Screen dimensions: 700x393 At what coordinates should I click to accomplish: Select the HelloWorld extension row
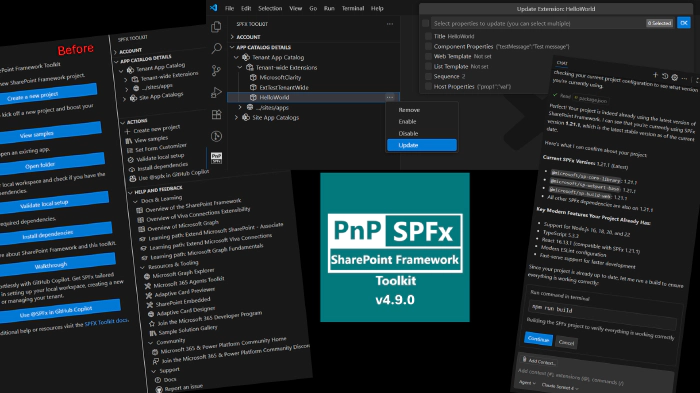(313, 97)
